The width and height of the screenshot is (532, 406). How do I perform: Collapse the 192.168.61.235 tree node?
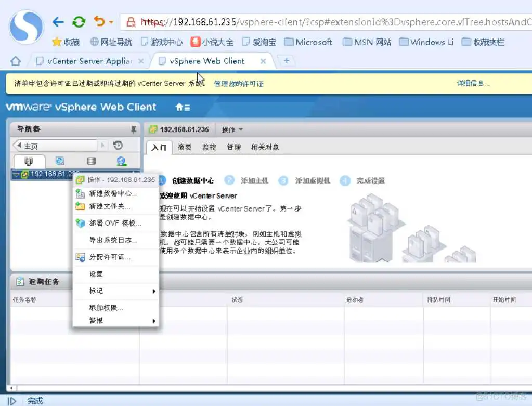(x=16, y=175)
